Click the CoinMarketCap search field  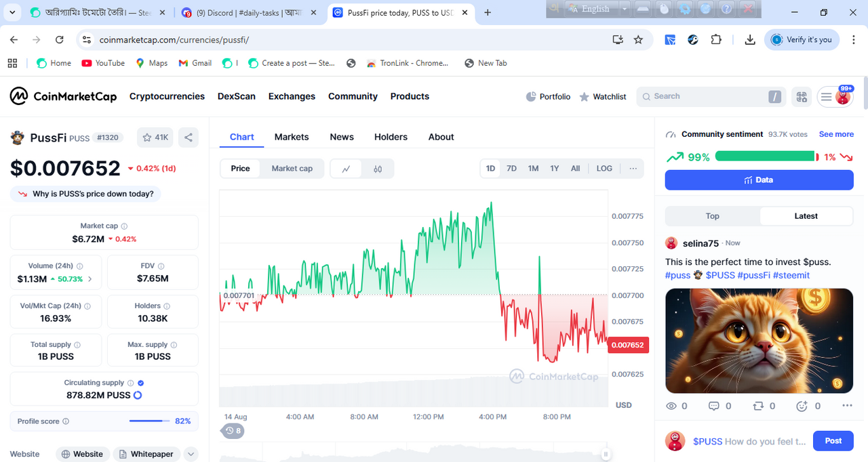tap(711, 97)
